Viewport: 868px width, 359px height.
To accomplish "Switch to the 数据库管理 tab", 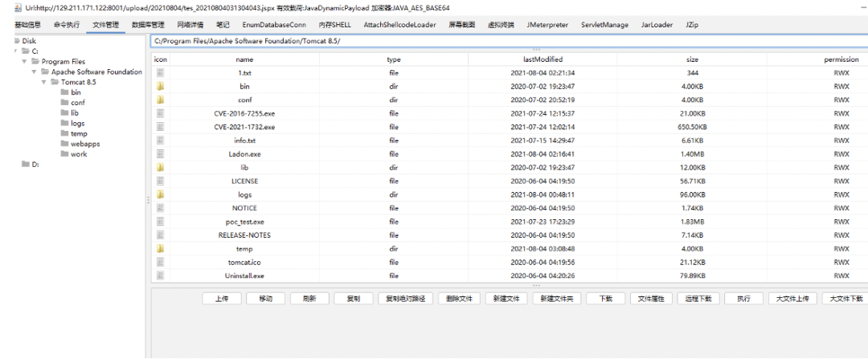I will 148,25.
